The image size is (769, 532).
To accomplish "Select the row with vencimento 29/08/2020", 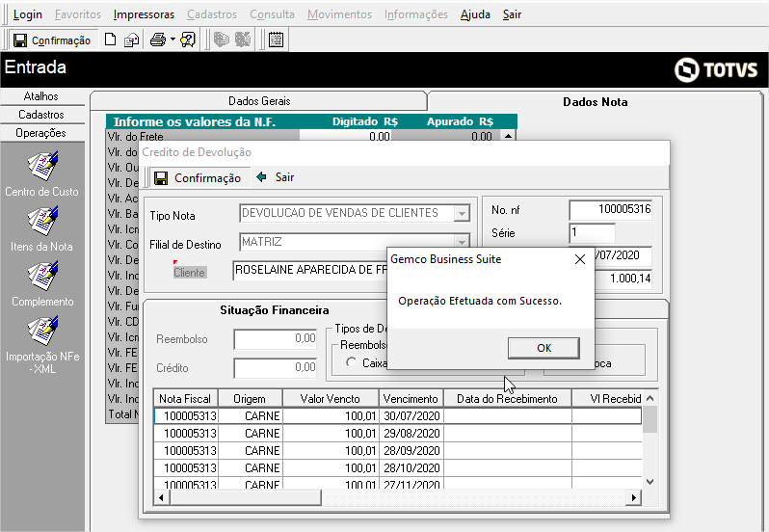I will pos(397,434).
